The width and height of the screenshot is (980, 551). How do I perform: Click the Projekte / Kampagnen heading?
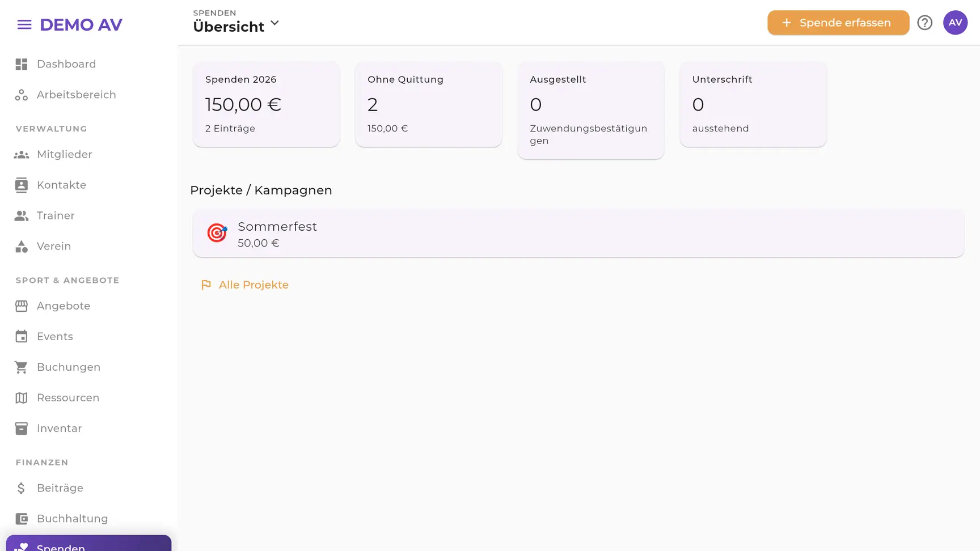(x=261, y=190)
